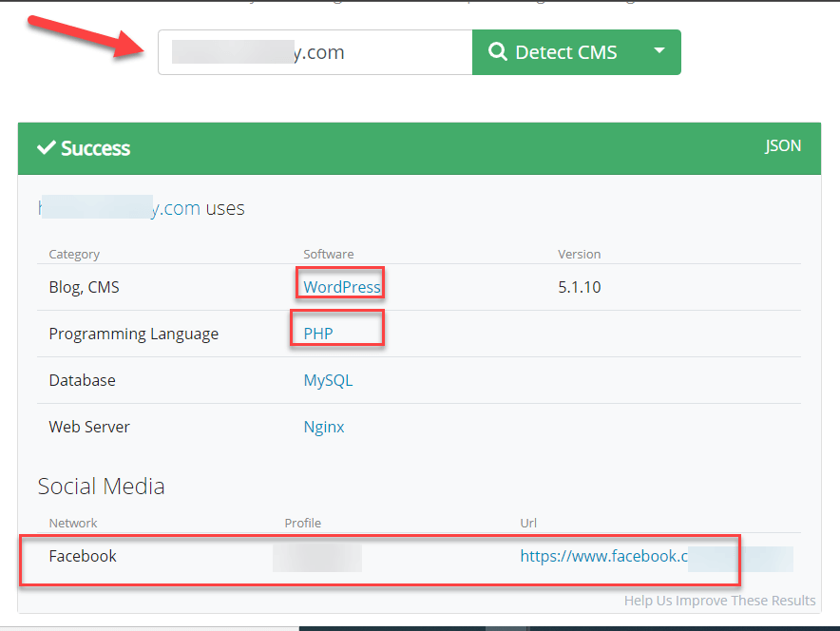Click the Web Server category cell
Viewport: 840px width, 631px height.
pyautogui.click(x=89, y=427)
